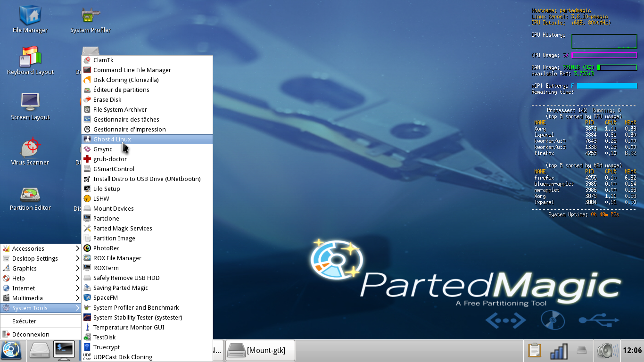The height and width of the screenshot is (362, 644).
Task: Select Exécuter from the start menu
Action: tap(41, 321)
